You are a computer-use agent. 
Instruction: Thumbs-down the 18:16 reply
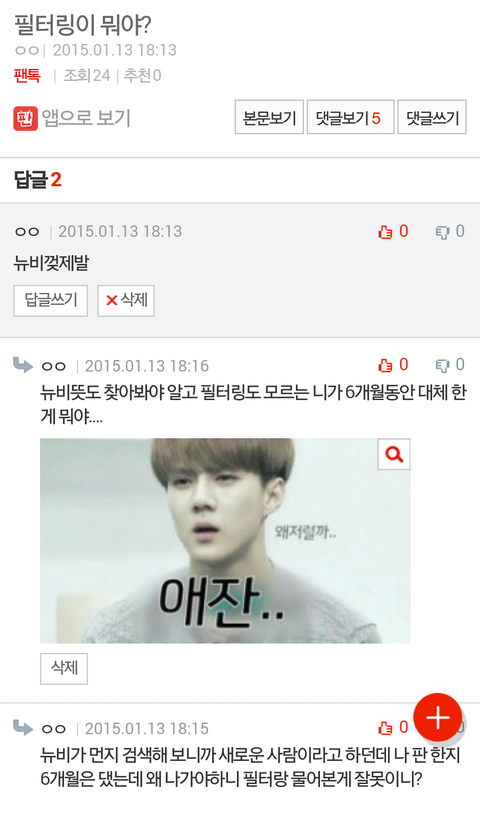pyautogui.click(x=450, y=365)
